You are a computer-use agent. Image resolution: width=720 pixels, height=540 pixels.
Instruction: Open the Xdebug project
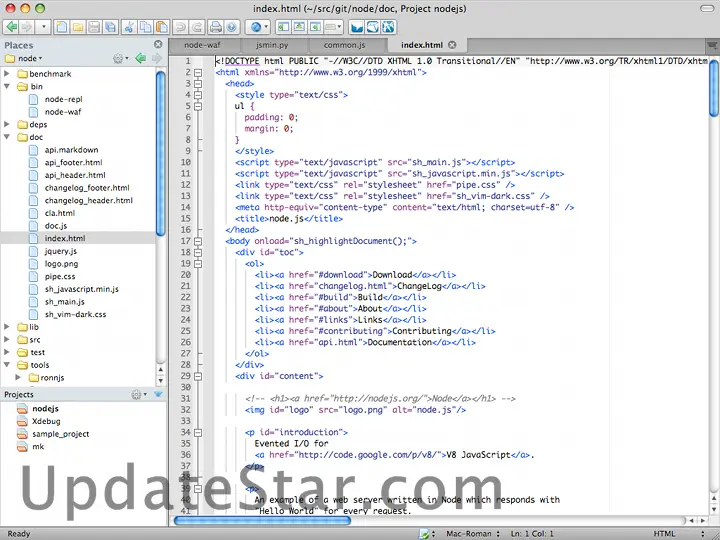tap(46, 421)
